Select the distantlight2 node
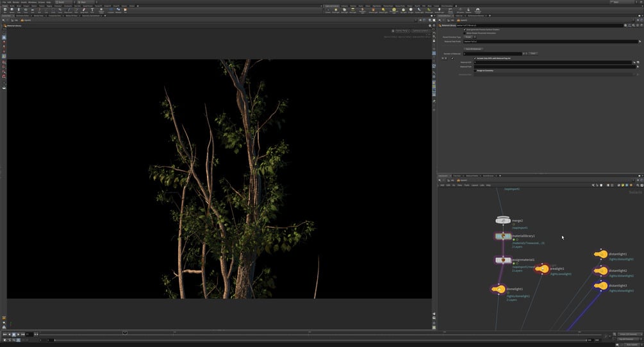The image size is (644, 347). click(x=601, y=271)
